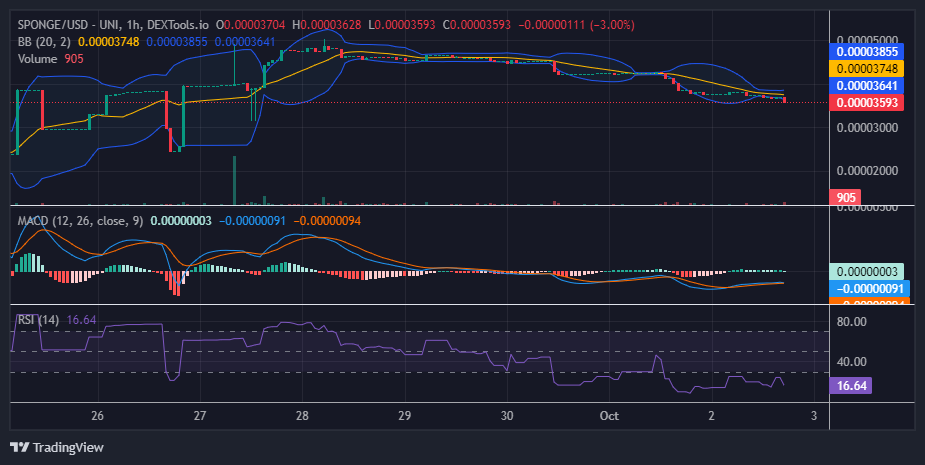The width and height of the screenshot is (925, 465).
Task: Click the date 30 on time axis
Action: coord(507,415)
